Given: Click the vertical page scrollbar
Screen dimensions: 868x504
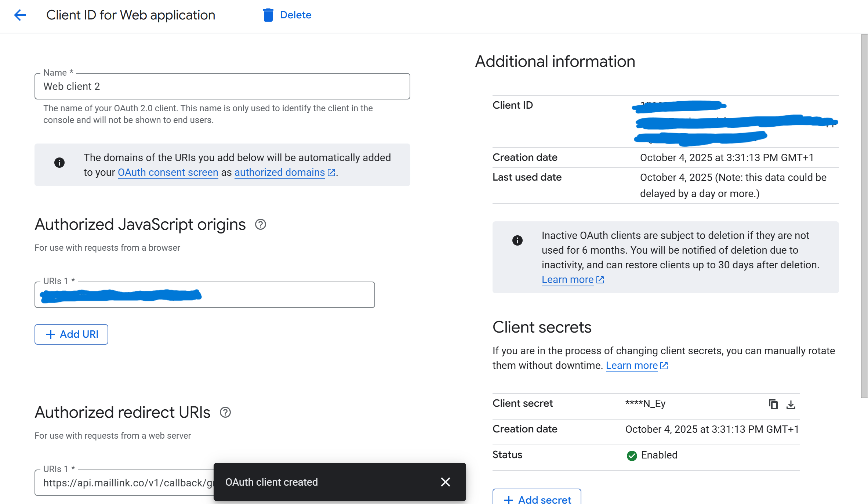Looking at the screenshot, I should 864,216.
